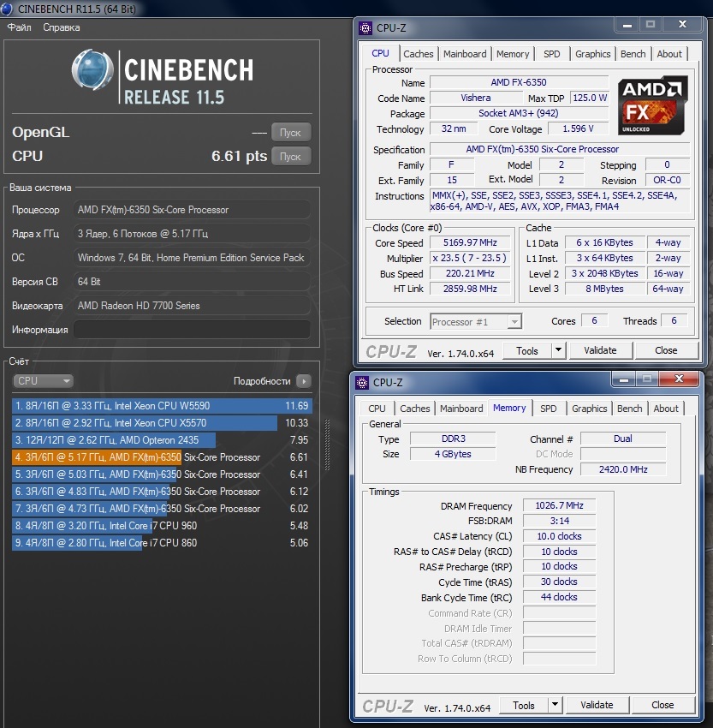Screen dimensions: 713x728
Task: Run the OpenGL test with Пуск
Action: pos(290,132)
